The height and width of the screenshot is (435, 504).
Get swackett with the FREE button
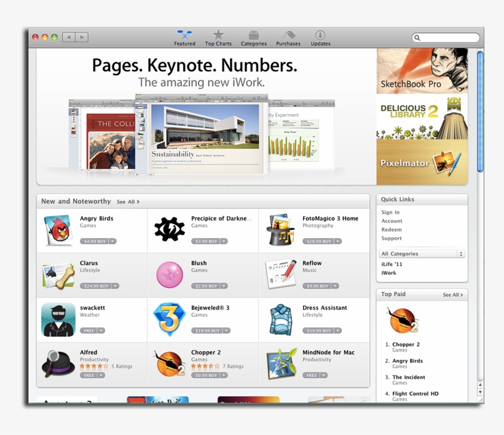click(x=89, y=331)
